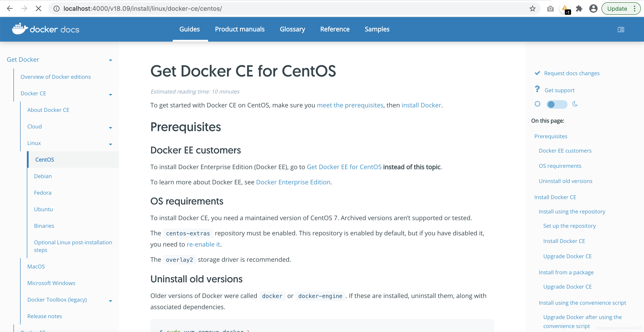The width and height of the screenshot is (644, 332).
Task: Open the Guides tab
Action: [x=190, y=29]
